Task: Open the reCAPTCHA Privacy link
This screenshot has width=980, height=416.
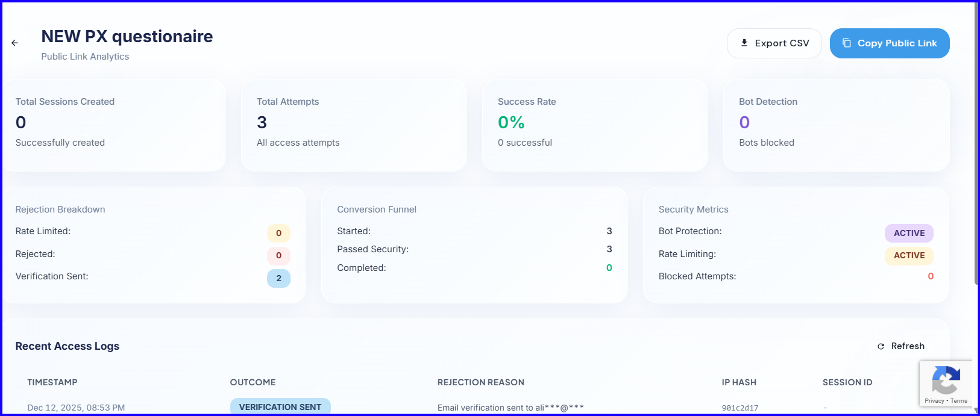Action: (x=934, y=401)
